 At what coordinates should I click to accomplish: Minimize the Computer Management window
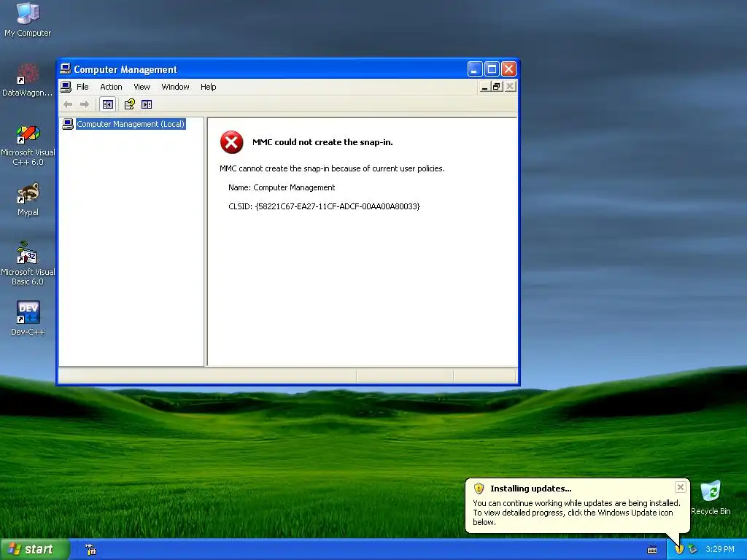474,69
